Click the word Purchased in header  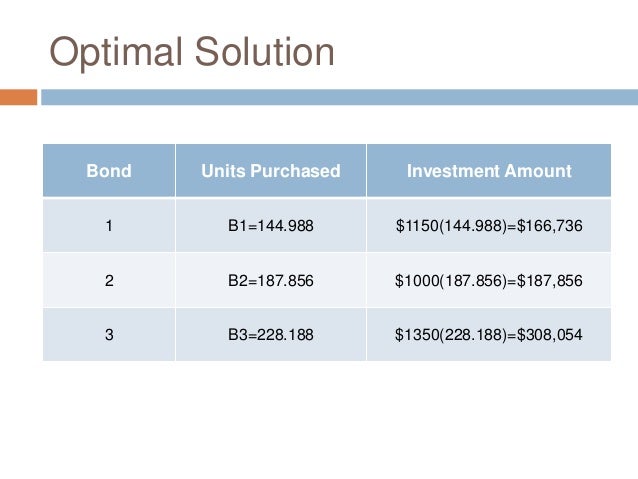pyautogui.click(x=295, y=171)
